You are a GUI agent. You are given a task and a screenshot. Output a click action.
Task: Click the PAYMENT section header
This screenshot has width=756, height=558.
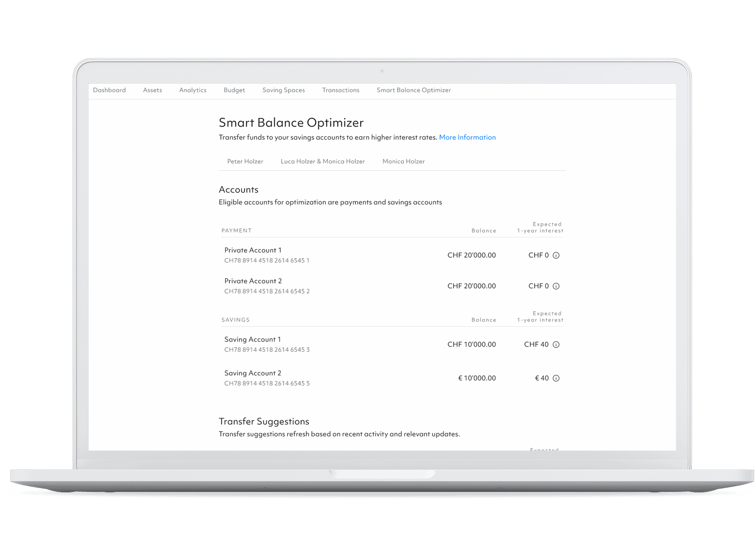pos(236,231)
